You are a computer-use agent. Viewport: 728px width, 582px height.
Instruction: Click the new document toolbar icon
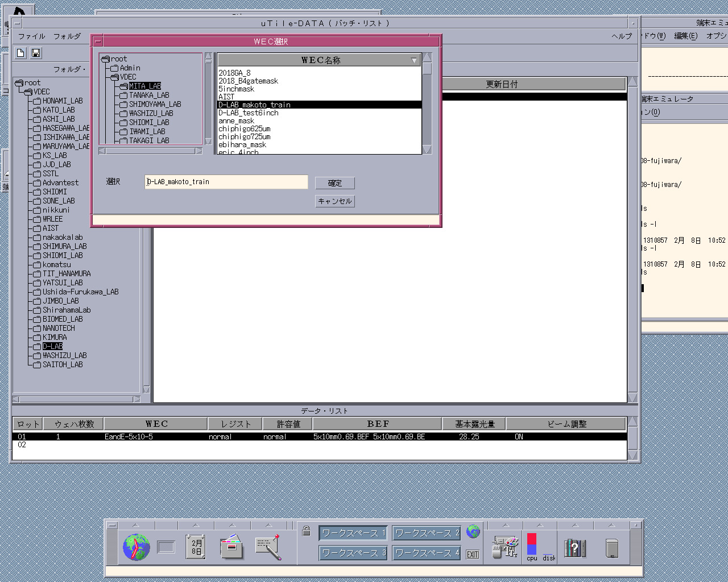coord(20,53)
